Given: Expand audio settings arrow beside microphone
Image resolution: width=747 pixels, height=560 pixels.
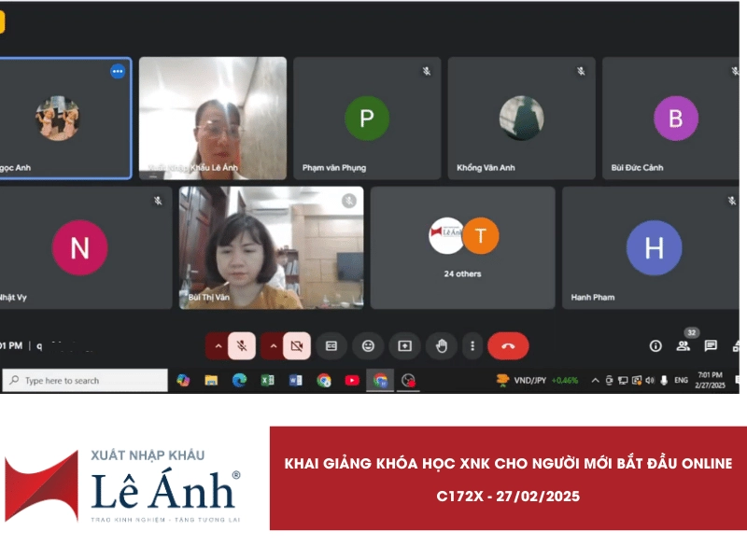Looking at the screenshot, I should click(218, 346).
